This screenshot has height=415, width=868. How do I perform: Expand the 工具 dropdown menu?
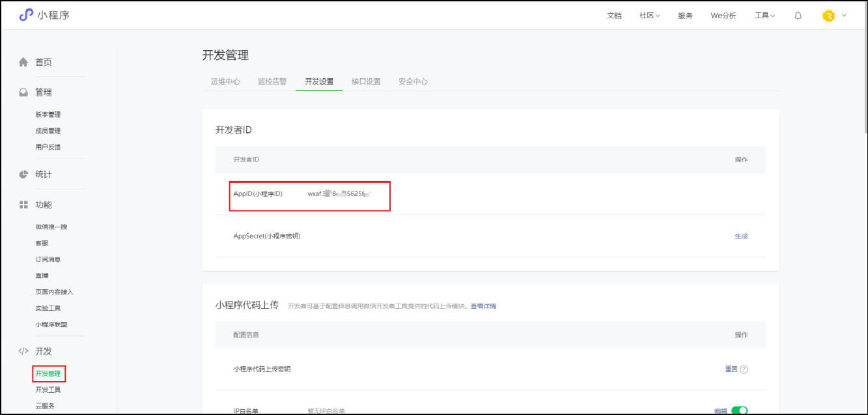pos(764,16)
